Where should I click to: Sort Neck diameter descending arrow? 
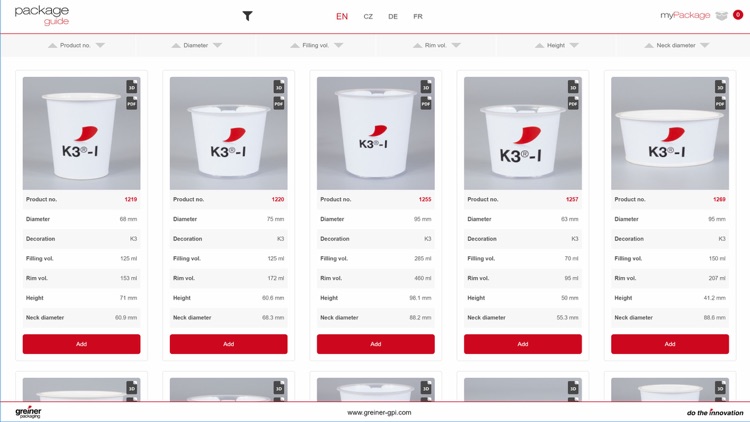click(x=705, y=45)
